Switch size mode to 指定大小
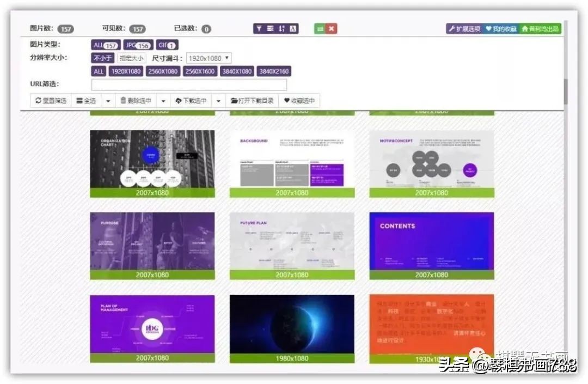This screenshot has height=384, width=588. click(x=131, y=58)
